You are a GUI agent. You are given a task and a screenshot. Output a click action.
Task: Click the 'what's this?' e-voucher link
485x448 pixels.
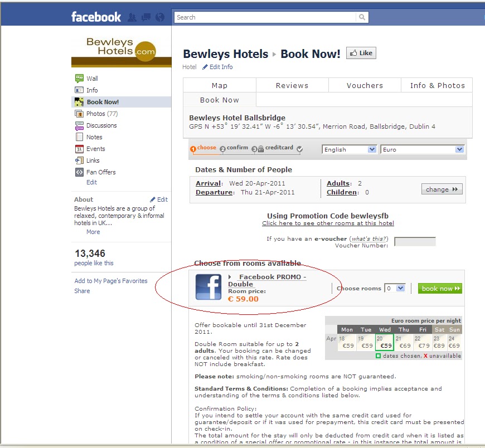pos(368,238)
